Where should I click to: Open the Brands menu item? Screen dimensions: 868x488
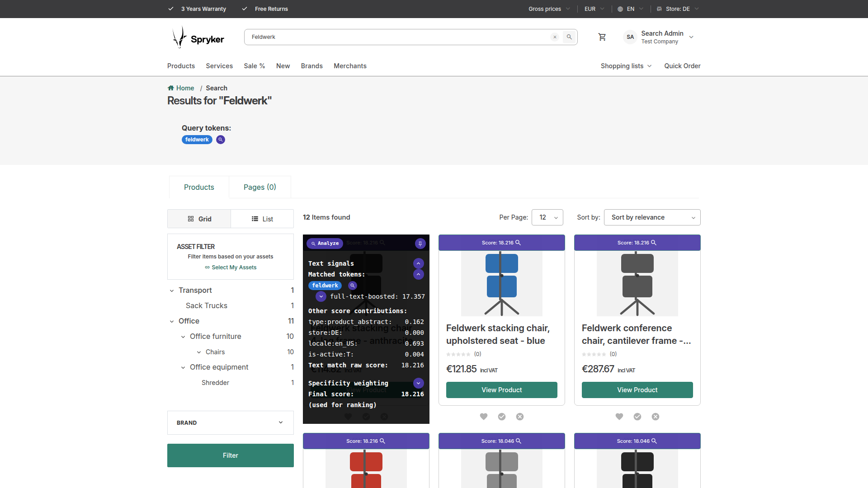coord(312,66)
